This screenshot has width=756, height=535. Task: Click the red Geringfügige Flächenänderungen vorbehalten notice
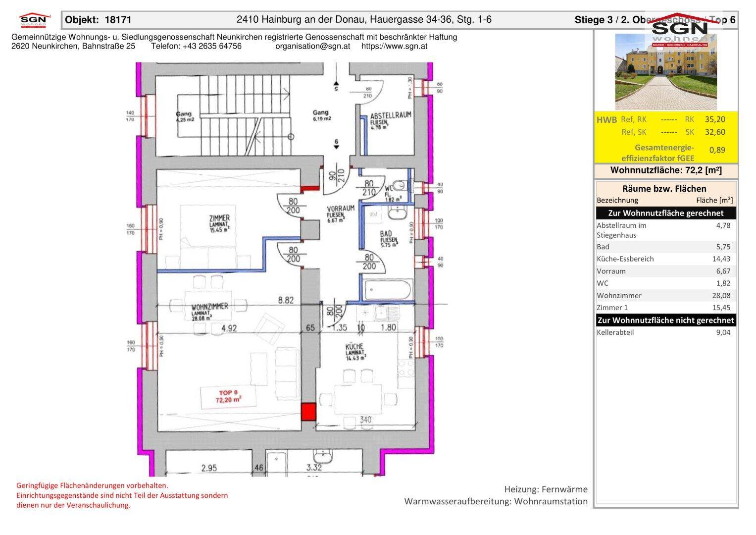pos(92,485)
